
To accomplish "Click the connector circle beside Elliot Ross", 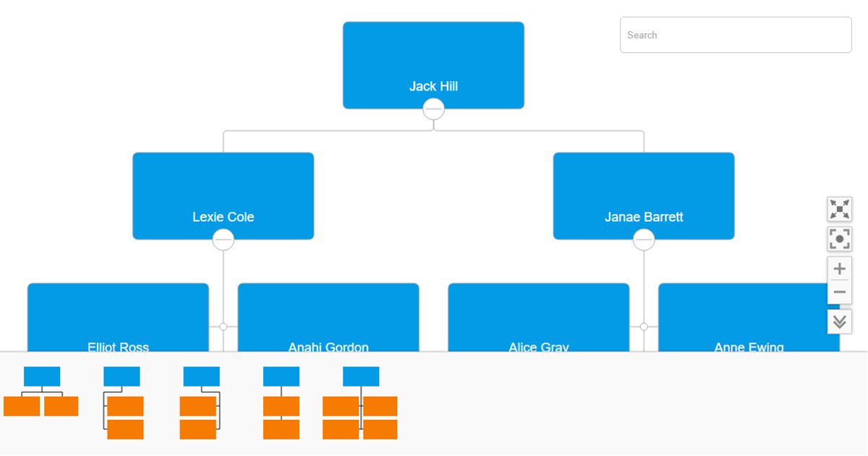I will pyautogui.click(x=224, y=326).
